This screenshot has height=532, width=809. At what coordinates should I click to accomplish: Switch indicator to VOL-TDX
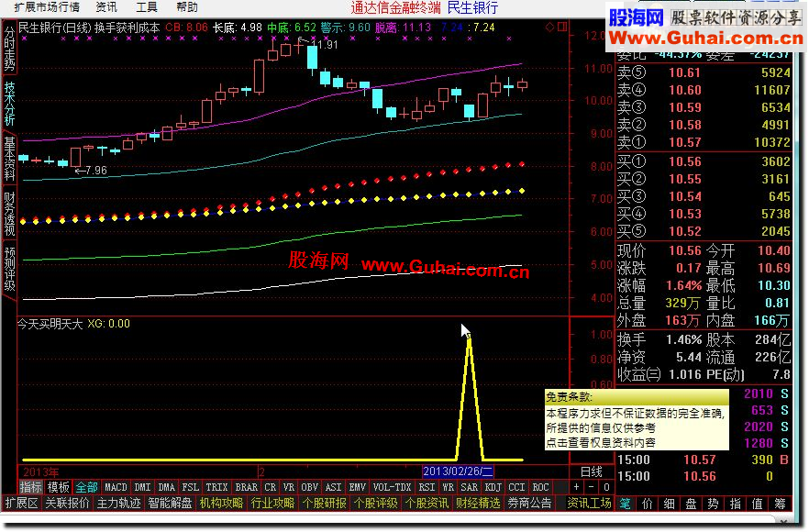[393, 487]
